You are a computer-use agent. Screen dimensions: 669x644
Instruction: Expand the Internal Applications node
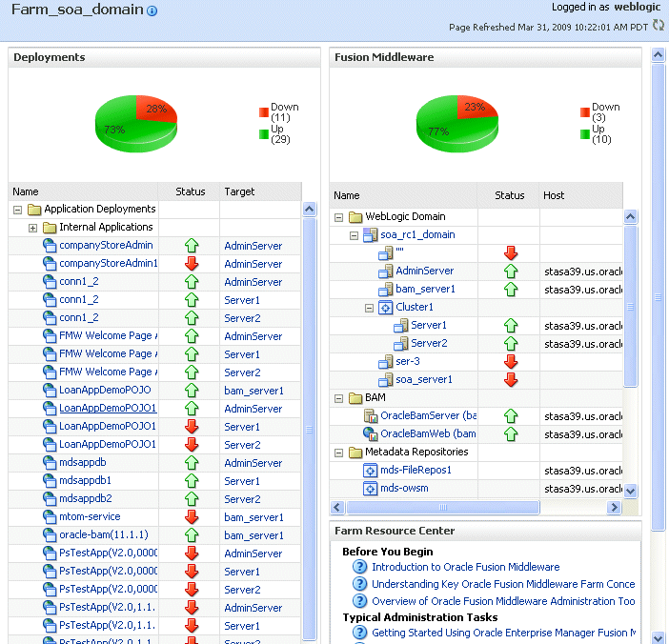[x=32, y=228]
